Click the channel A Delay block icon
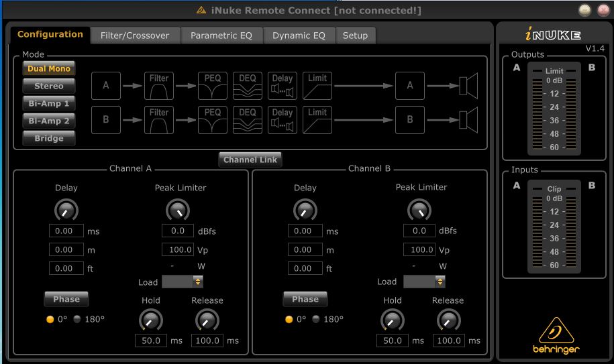The width and height of the screenshot is (614, 364). coord(282,86)
